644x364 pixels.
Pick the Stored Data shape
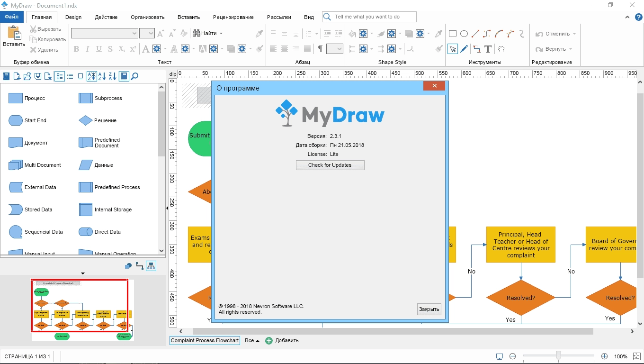click(31, 209)
